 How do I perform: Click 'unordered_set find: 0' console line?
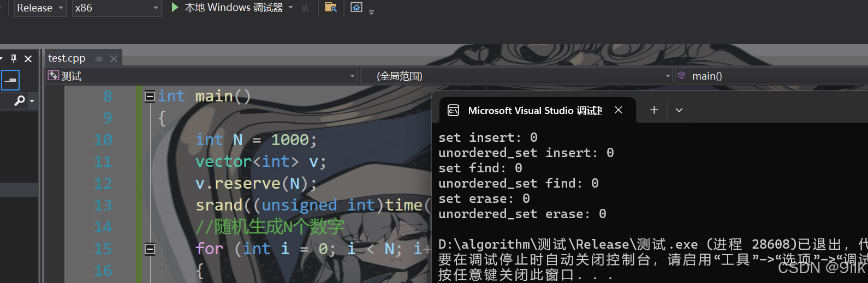[x=519, y=183]
